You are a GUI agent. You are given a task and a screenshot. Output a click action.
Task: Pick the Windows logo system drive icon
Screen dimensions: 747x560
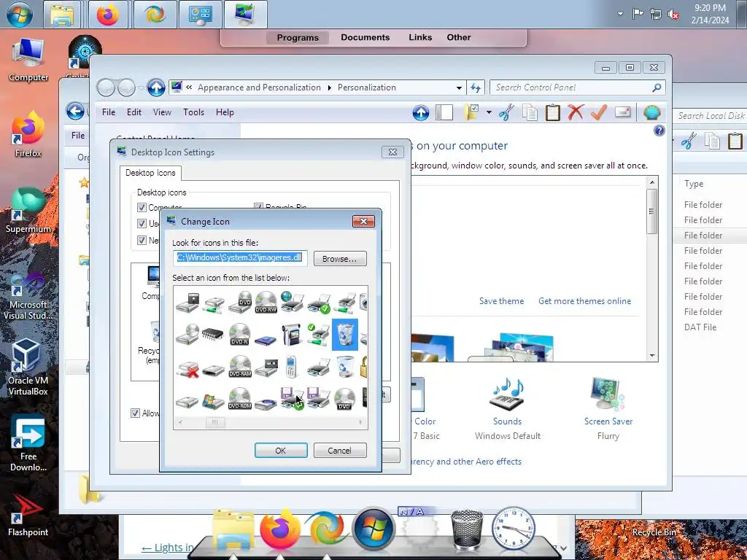213,401
